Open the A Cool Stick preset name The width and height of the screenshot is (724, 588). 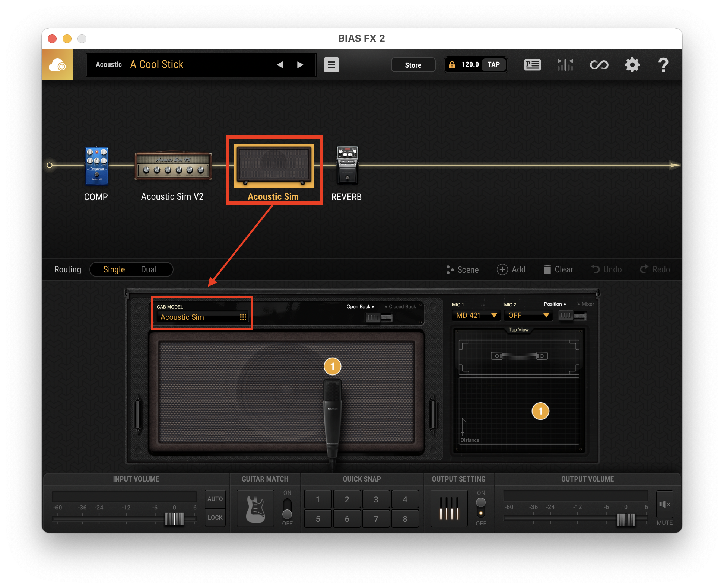(157, 64)
